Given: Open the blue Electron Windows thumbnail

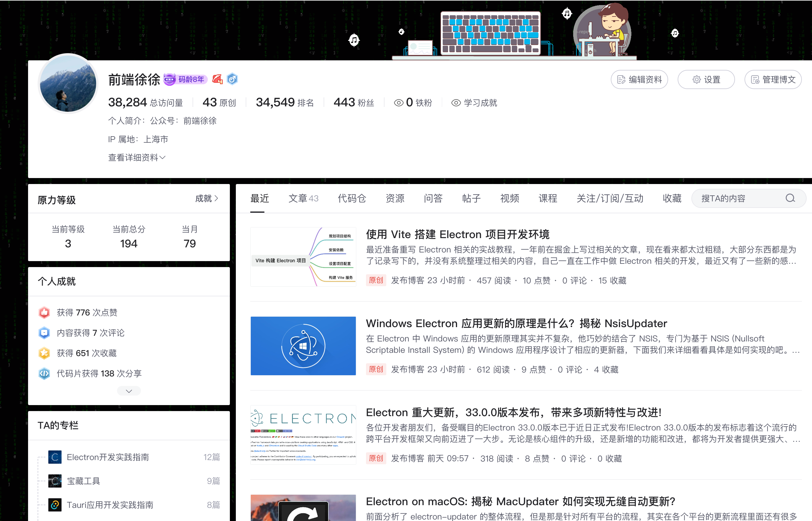Looking at the screenshot, I should coord(303,346).
